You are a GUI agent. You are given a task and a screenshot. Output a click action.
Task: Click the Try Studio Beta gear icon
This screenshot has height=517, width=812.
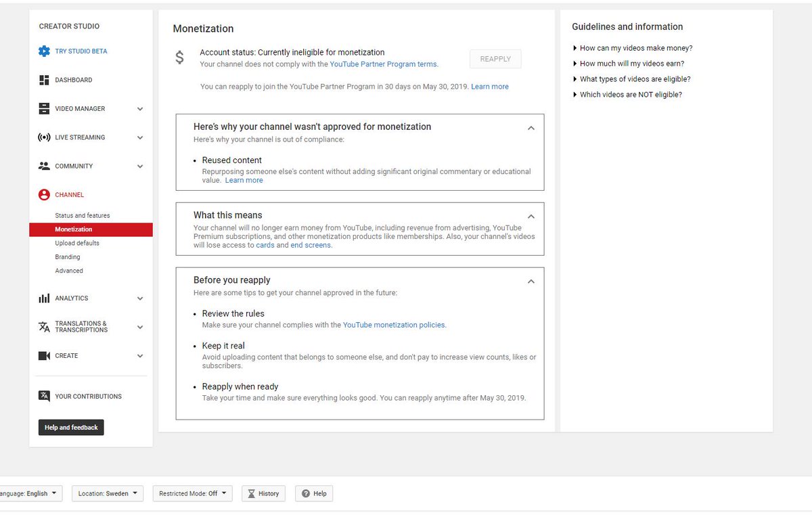pyautogui.click(x=44, y=51)
